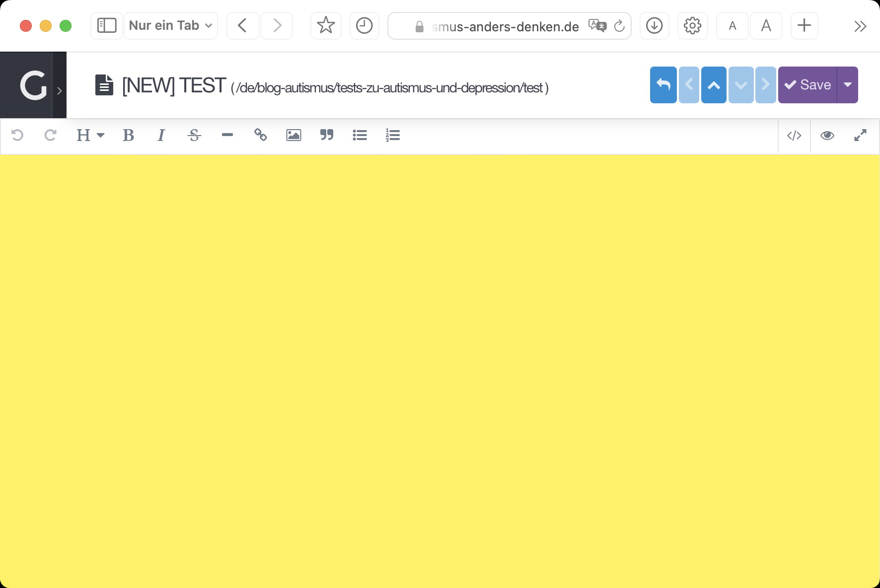Open the 'Nur ein Tab' tab group dropdown
Image resolution: width=880 pixels, height=588 pixels.
tap(171, 25)
